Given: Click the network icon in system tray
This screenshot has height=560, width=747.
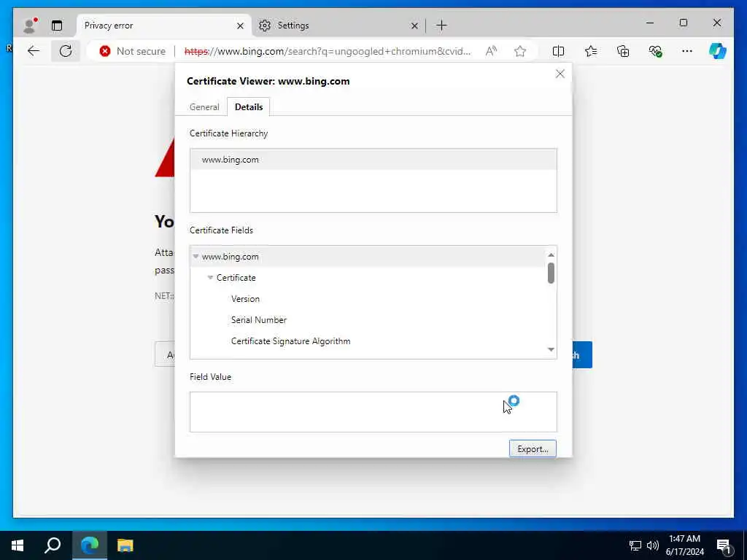Looking at the screenshot, I should (x=635, y=545).
